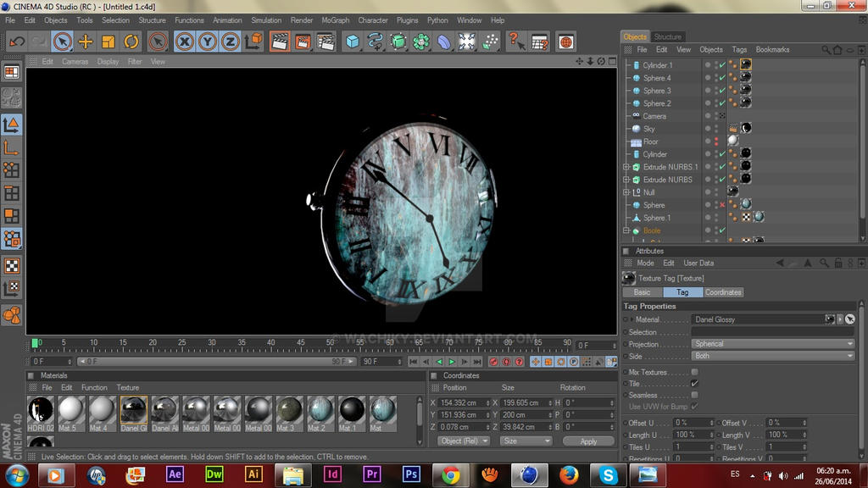Enable the Seamless checkbox
Screen dimensions: 868x488
(694, 395)
